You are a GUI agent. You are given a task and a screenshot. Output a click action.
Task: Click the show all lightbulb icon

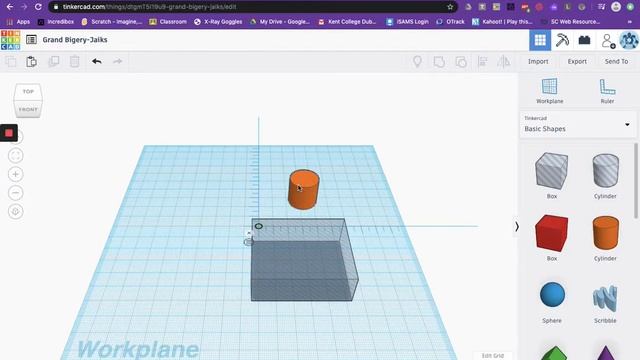tap(417, 62)
